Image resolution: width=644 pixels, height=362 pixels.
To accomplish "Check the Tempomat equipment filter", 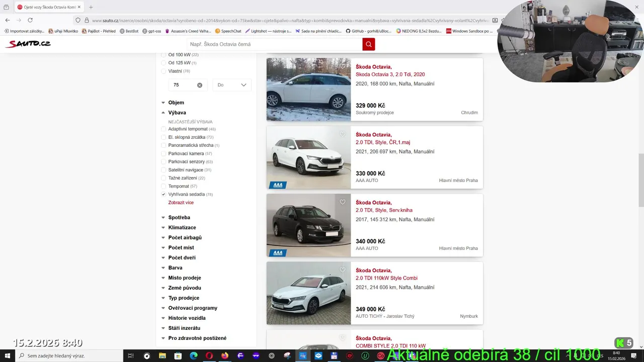I will 163,186.
